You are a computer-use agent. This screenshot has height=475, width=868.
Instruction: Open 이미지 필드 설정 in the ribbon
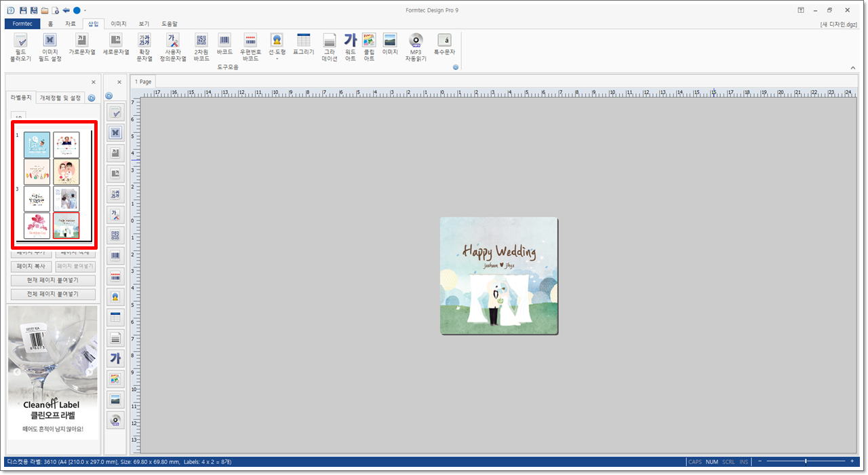point(50,47)
